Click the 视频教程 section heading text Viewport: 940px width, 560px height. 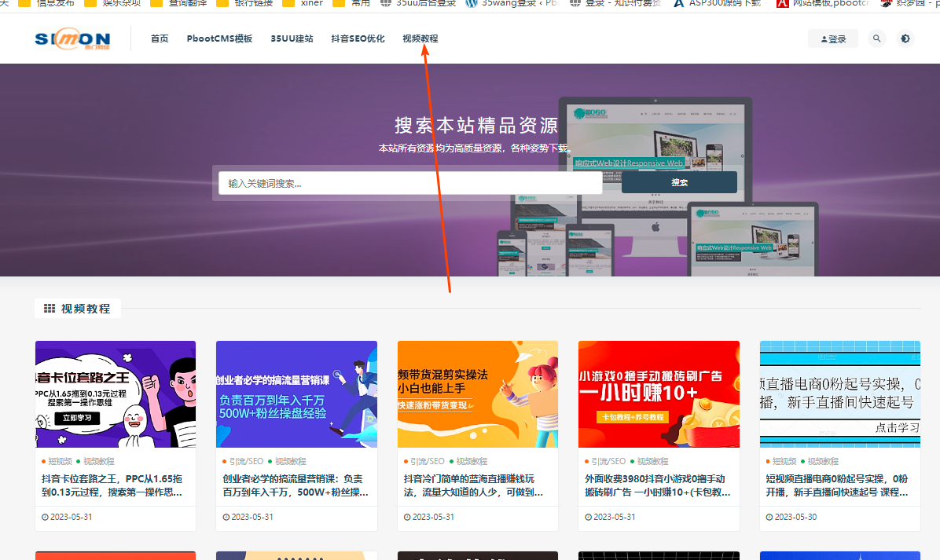pos(86,309)
